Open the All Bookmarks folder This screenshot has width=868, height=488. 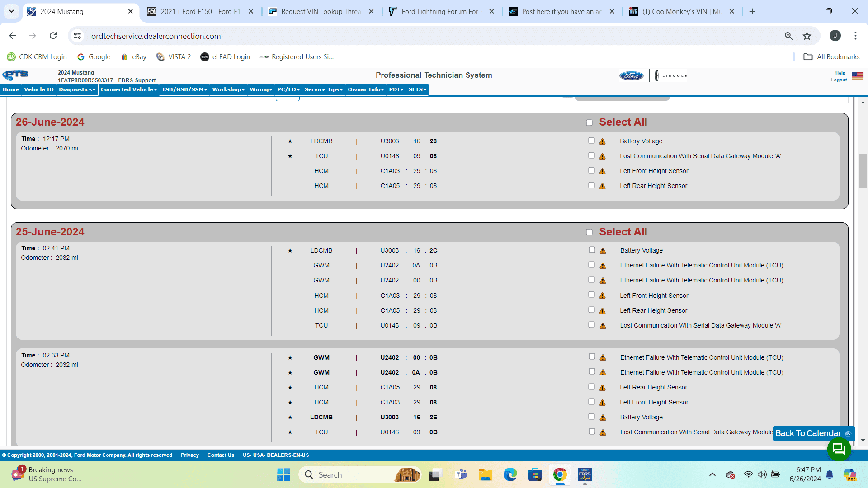point(831,57)
